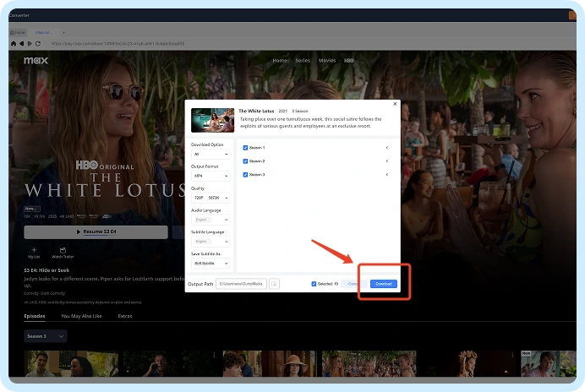This screenshot has width=585, height=392.
Task: Uncheck the Season 1 checkbox
Action: coord(245,148)
